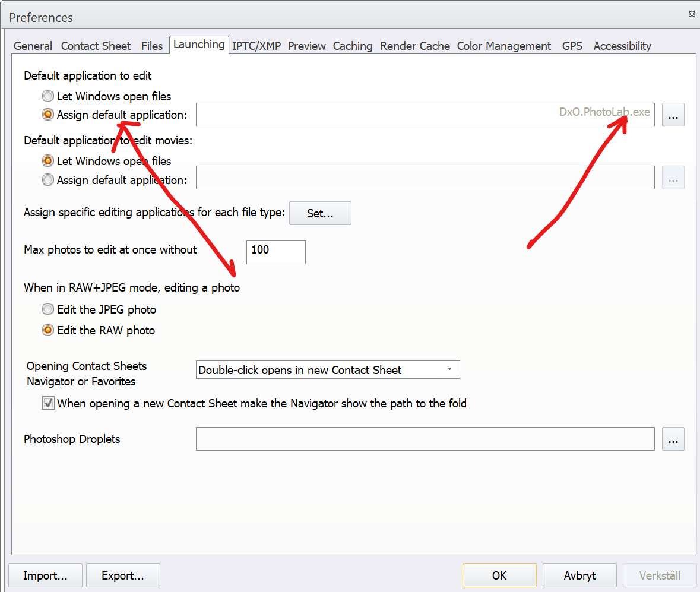
Task: Select Assign default application for movies
Action: click(47, 180)
